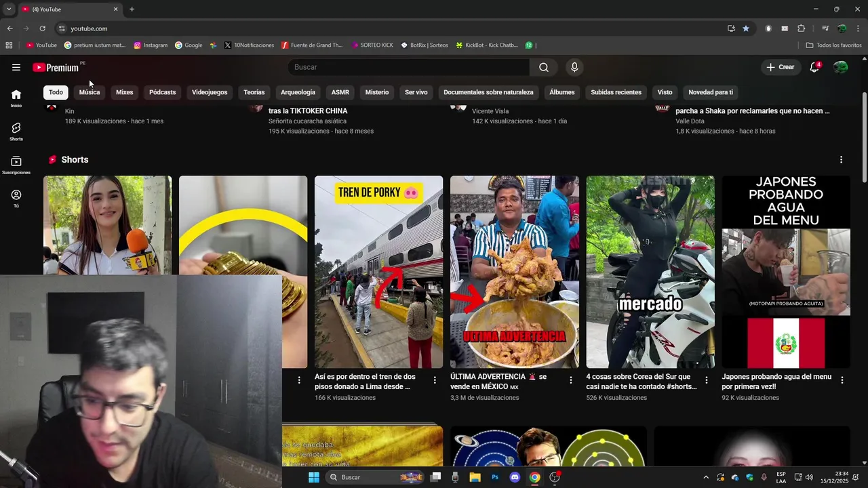Screen dimensions: 868x488
Task: Open the BotRix | Sorteos bookmark
Action: tap(425, 45)
